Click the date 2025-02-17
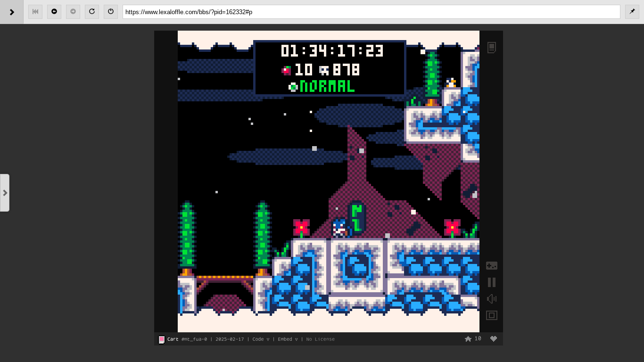The width and height of the screenshot is (644, 362). pos(230,339)
